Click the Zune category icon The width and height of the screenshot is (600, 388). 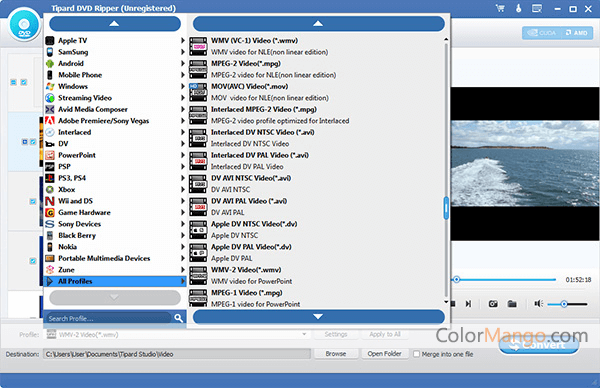(x=50, y=270)
